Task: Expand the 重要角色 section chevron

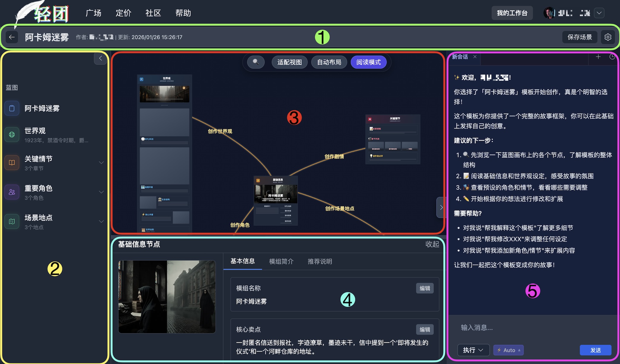Action: [x=101, y=192]
